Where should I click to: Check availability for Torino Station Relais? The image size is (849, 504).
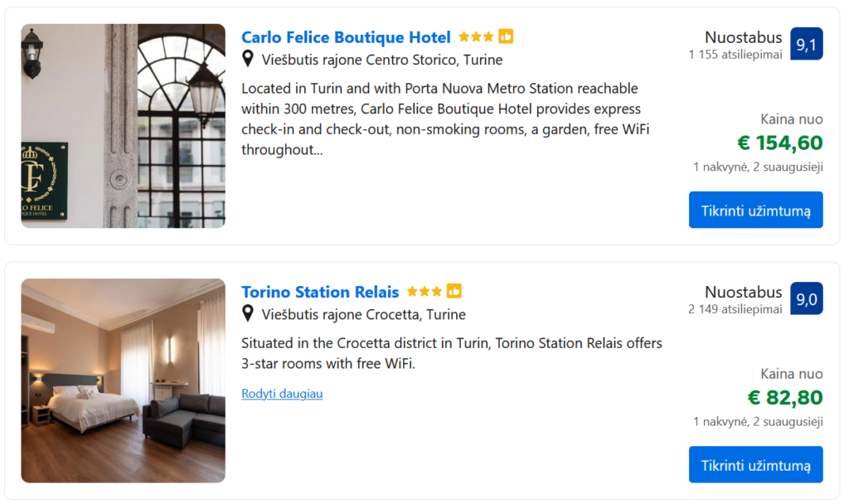point(755,464)
